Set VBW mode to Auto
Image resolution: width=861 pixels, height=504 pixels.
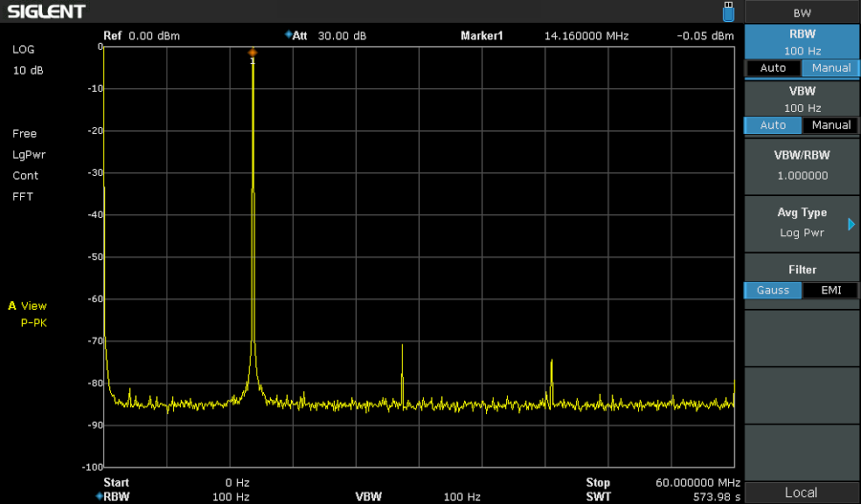(773, 125)
